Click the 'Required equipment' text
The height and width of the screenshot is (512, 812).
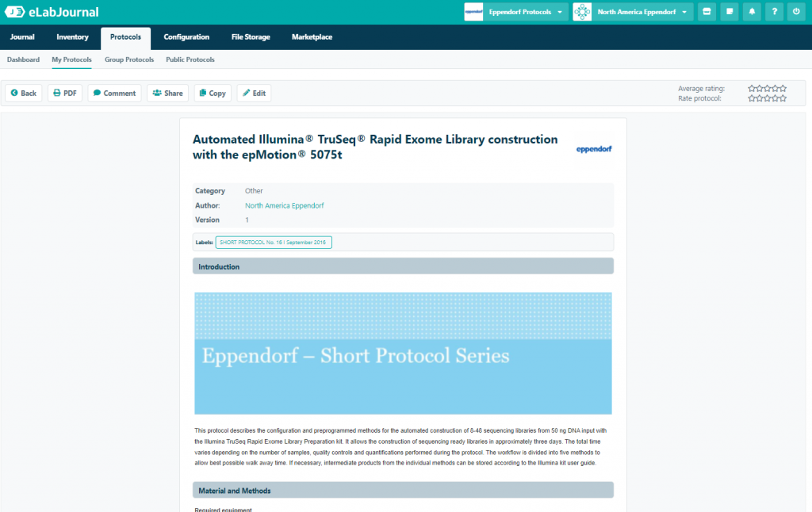tap(223, 510)
